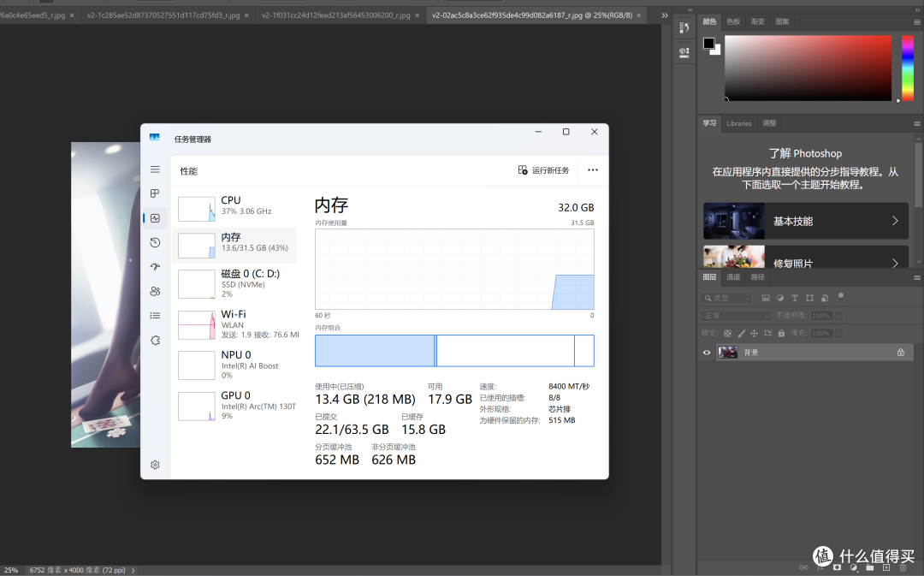Hide the 背景 layer with the eye icon

[707, 353]
